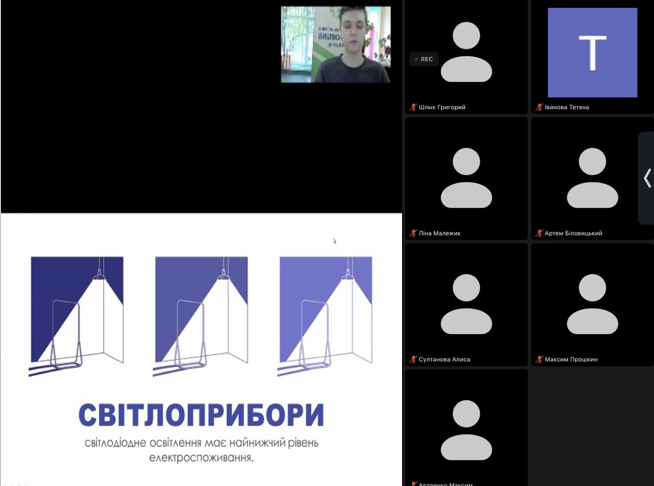
Task: Select Максим Прошкин participant tile avatar
Action: [x=592, y=304]
